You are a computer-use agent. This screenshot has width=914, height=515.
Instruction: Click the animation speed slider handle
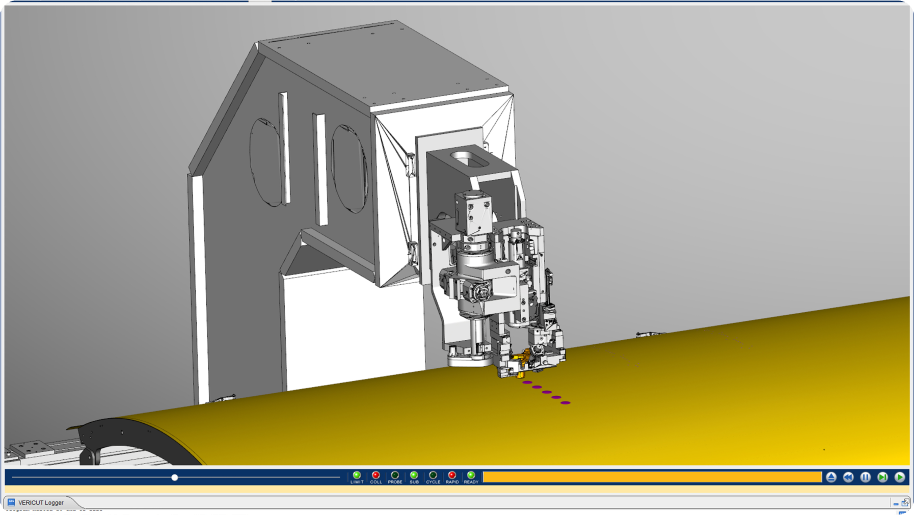(175, 478)
